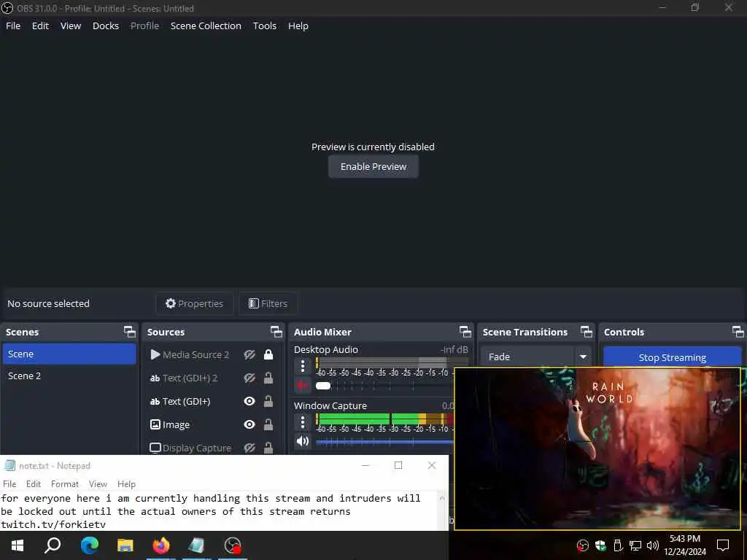Click inside Notepad text area
Viewport: 747px width, 560px height.
point(218,511)
